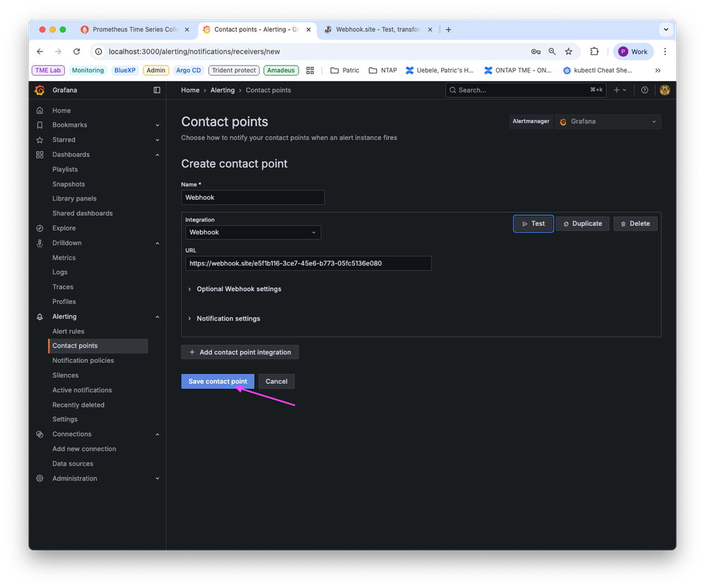The width and height of the screenshot is (705, 588).
Task: Select the Alerting bell icon in sidebar
Action: point(40,316)
